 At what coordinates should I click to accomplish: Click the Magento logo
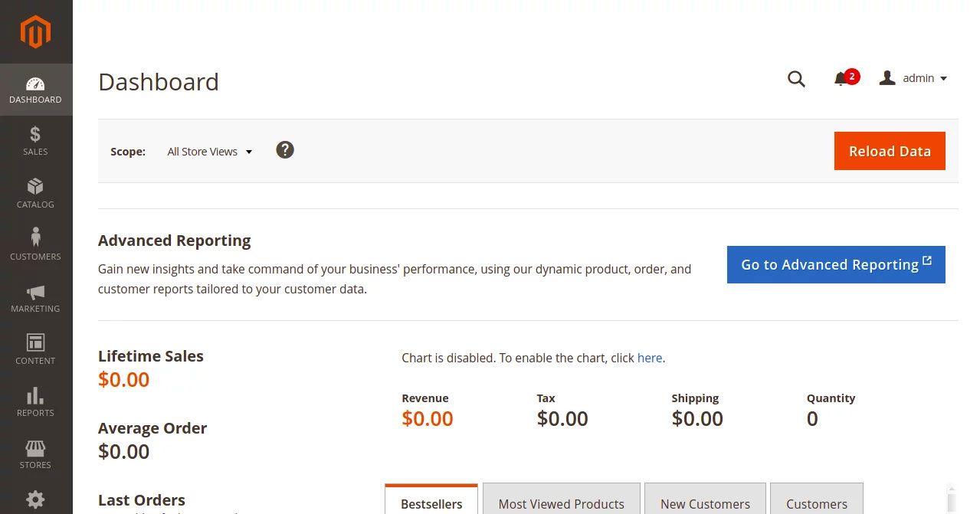(35, 31)
